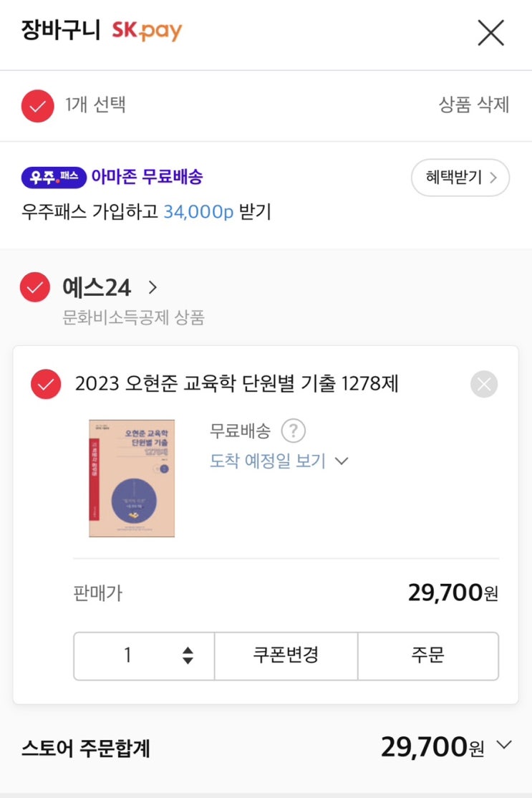This screenshot has width=532, height=798.
Task: Click the 혜택받기 benefits button
Action: tap(460, 178)
